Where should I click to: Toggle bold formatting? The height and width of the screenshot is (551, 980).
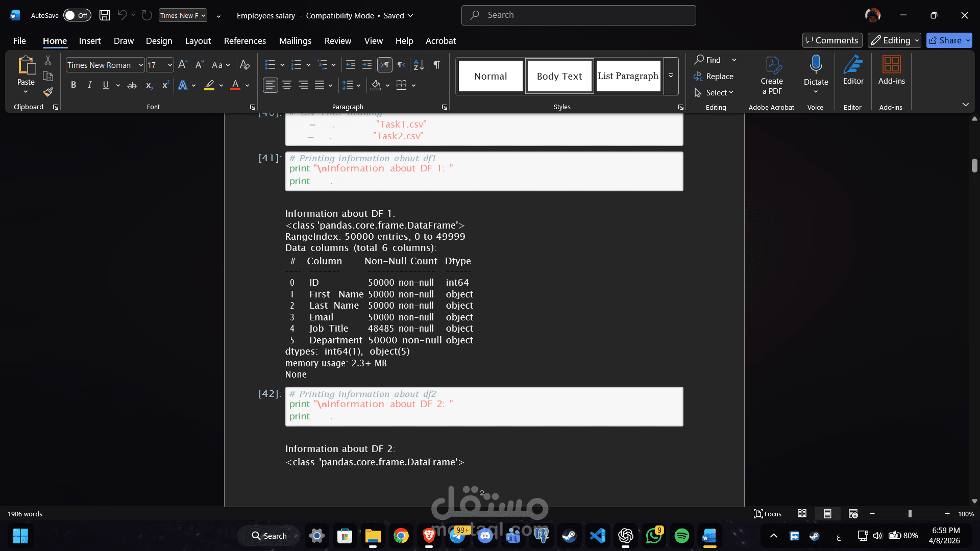(73, 85)
